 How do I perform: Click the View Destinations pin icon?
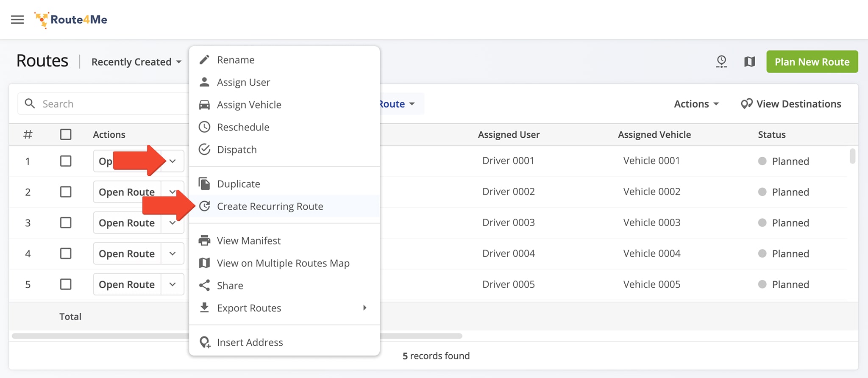tap(746, 104)
